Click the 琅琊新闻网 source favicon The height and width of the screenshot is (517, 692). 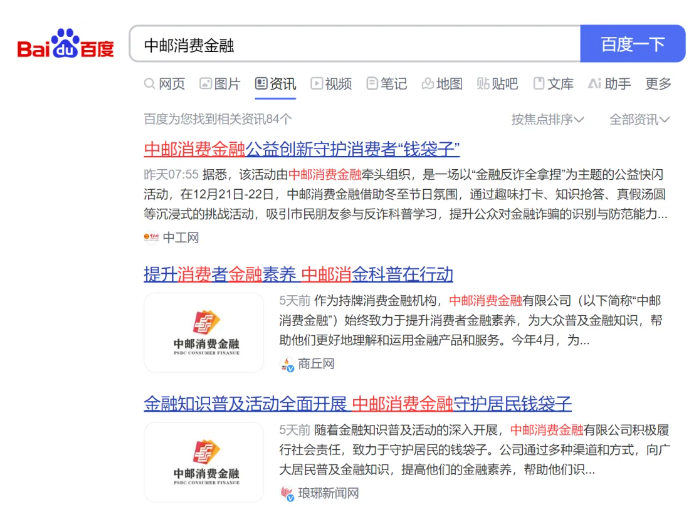tap(287, 494)
